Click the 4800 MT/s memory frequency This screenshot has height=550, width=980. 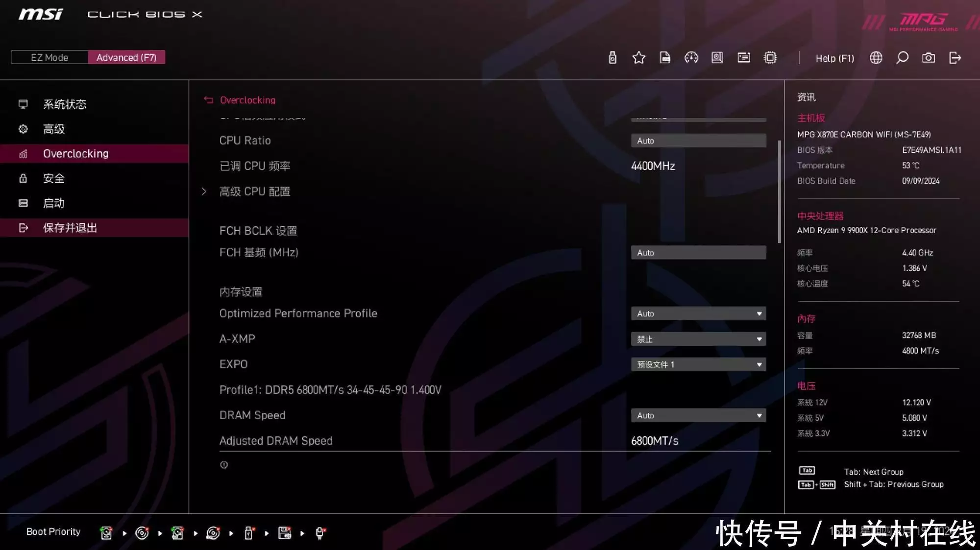click(x=920, y=351)
